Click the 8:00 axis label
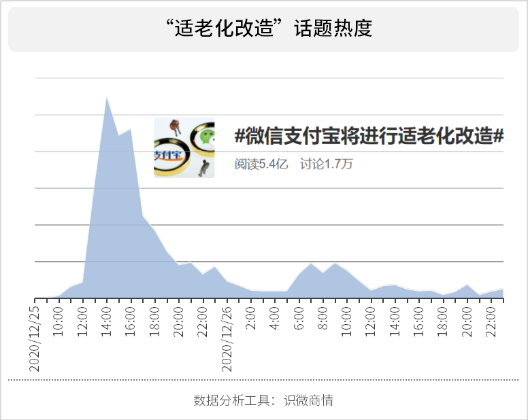The width and height of the screenshot is (528, 420). click(323, 318)
